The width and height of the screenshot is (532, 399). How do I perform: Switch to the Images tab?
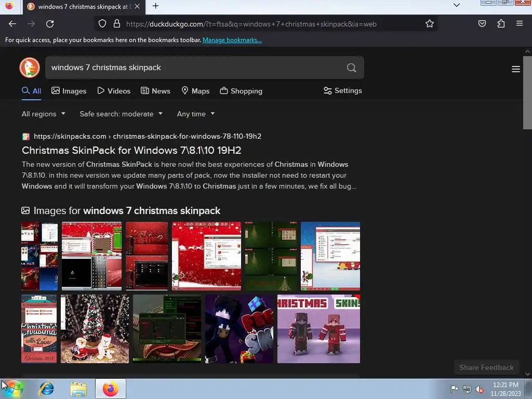69,91
